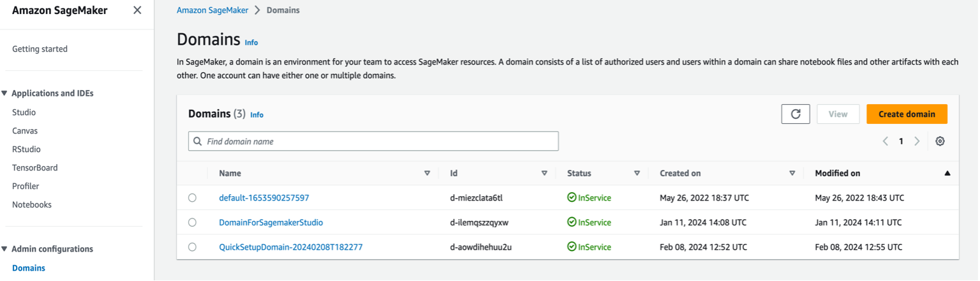Sort by Name column arrow
980x281 pixels.
(x=427, y=173)
